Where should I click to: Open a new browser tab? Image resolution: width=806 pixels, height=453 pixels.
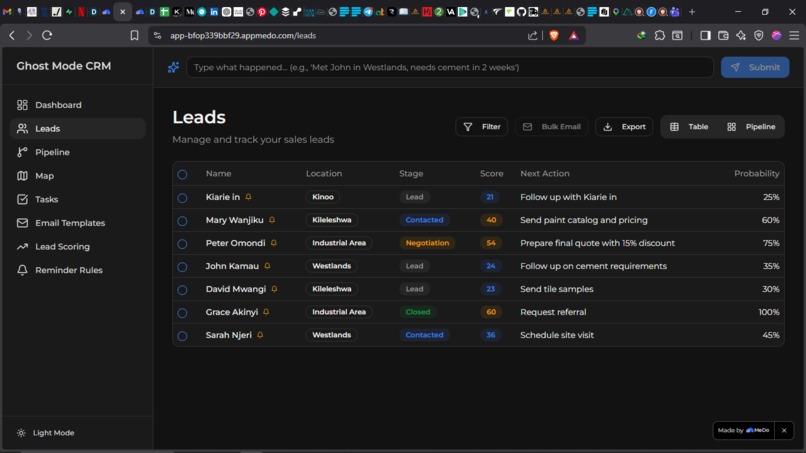click(692, 12)
